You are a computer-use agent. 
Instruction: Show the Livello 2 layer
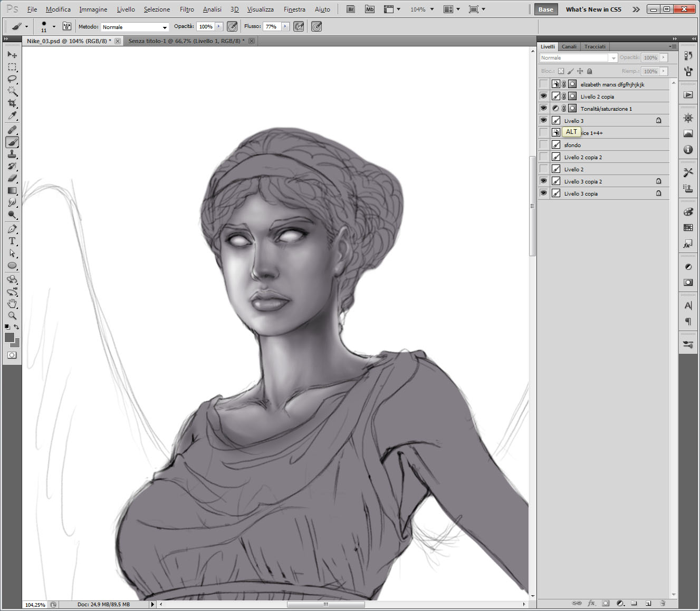click(543, 169)
